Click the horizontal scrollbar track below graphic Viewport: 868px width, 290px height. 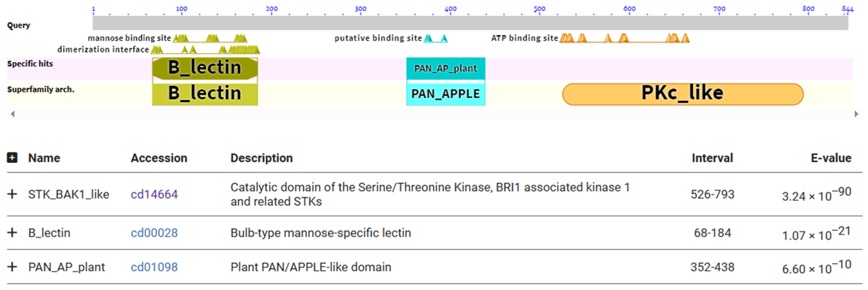[434, 114]
